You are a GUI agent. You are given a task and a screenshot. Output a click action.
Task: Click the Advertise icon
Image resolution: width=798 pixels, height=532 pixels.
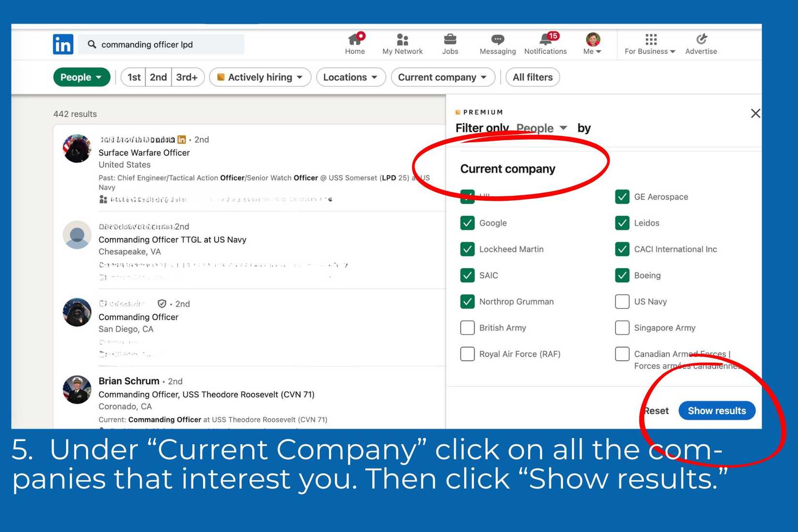(x=701, y=39)
